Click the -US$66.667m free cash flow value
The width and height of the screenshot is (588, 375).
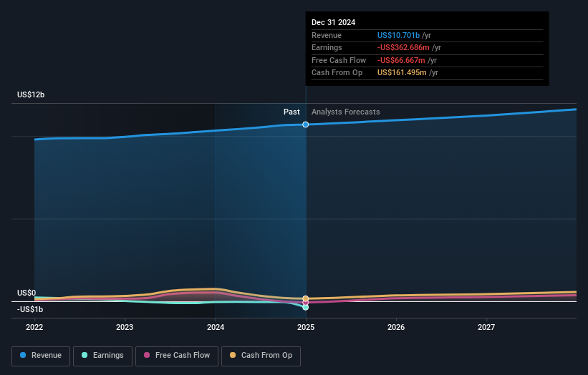401,60
